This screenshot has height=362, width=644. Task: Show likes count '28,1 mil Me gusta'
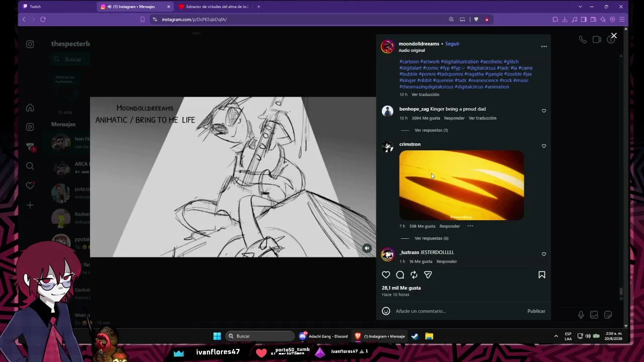point(401,288)
